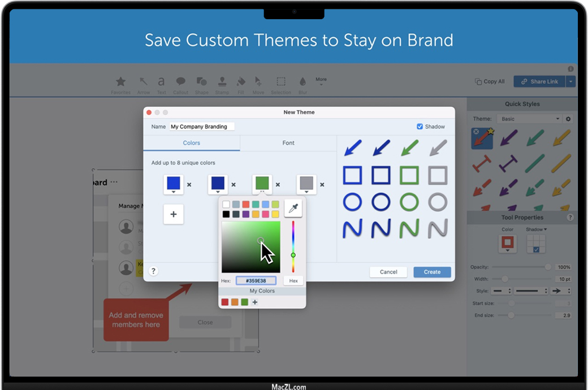Choose the Stamp tool
The height and width of the screenshot is (390, 588).
pos(222,84)
